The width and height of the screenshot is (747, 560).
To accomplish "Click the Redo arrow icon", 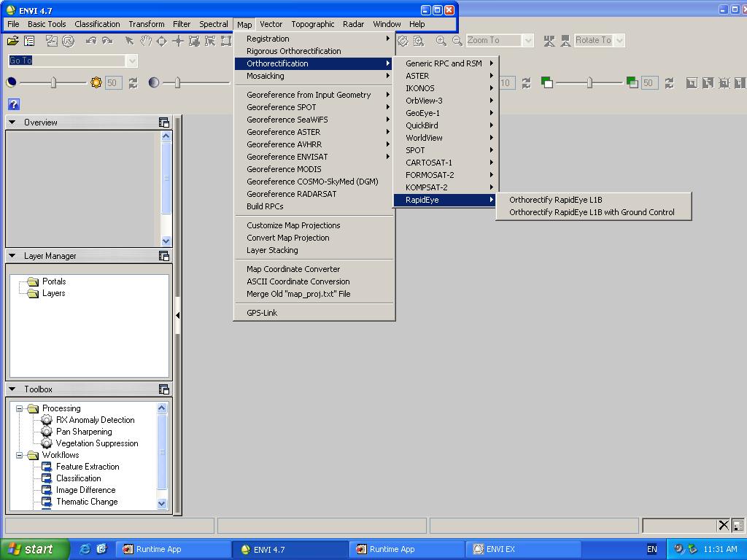I will click(x=107, y=41).
